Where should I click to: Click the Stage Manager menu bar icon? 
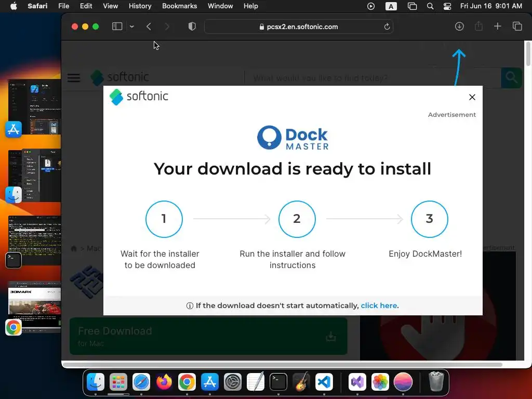click(412, 6)
